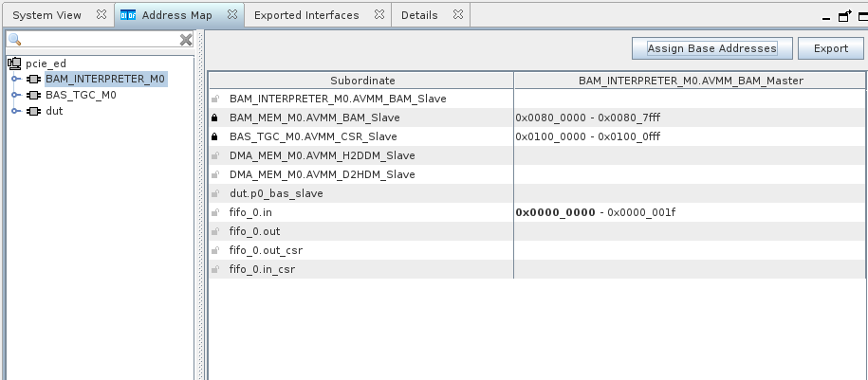
Task: Minimize the panel with the dash button
Action: [x=826, y=18]
